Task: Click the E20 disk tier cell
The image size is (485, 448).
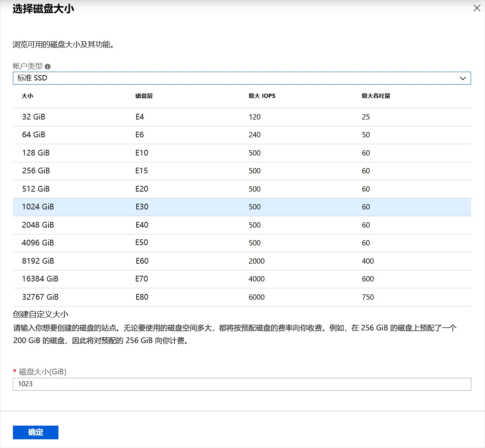Action: tap(142, 189)
